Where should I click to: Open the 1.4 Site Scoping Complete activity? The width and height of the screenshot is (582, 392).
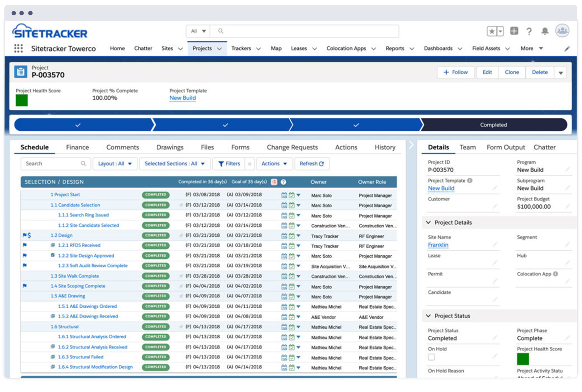(78, 286)
